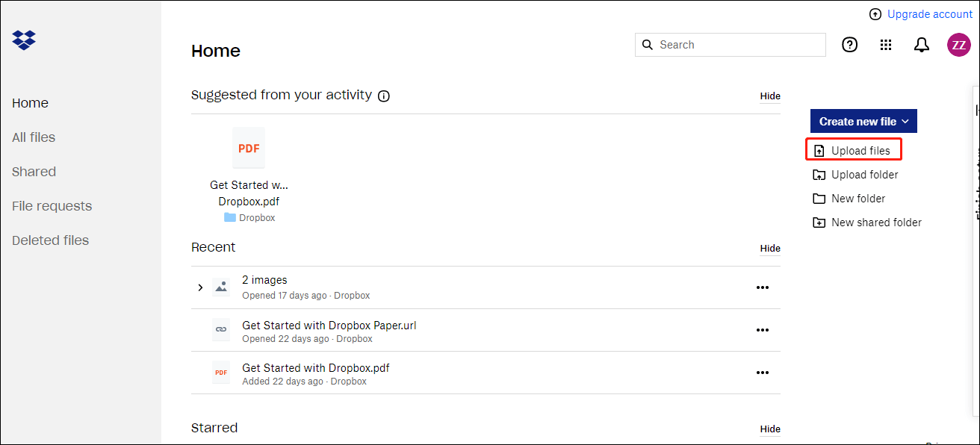Click the Upload folder icon
The image size is (980, 445).
[x=819, y=174]
